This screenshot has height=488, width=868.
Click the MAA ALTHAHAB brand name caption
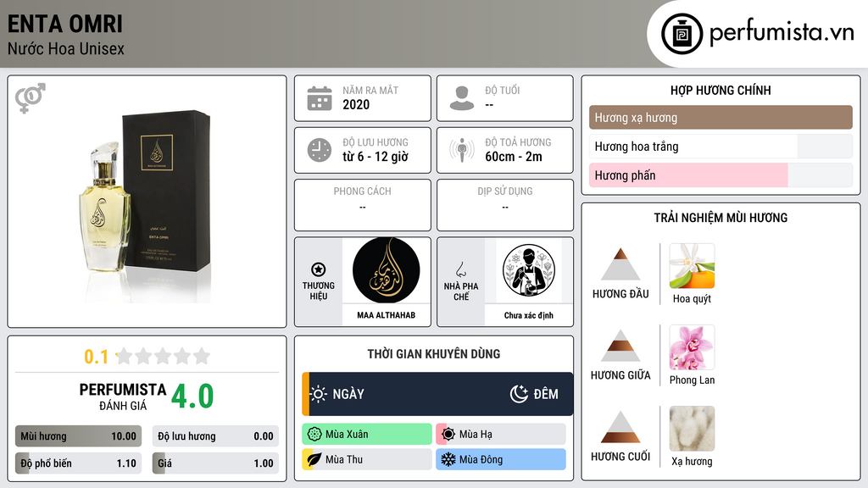click(x=386, y=315)
